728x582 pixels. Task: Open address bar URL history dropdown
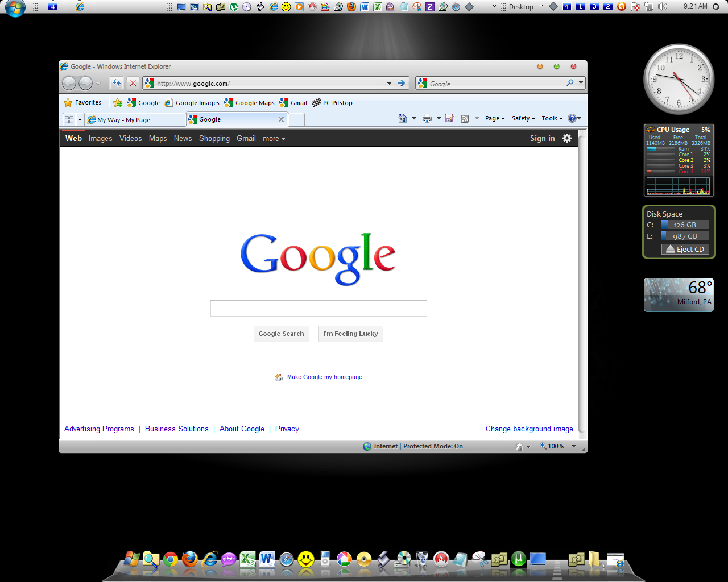(x=389, y=83)
